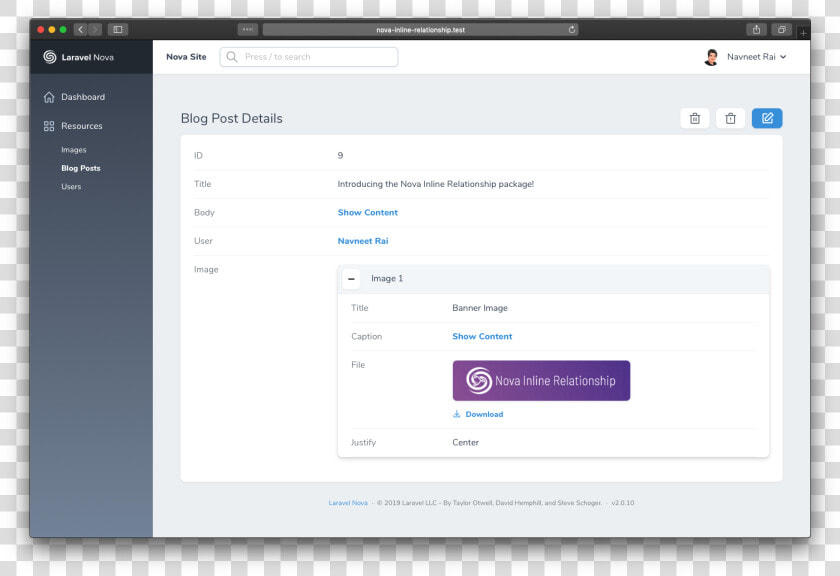Click the Resources sidebar heading

(81, 126)
